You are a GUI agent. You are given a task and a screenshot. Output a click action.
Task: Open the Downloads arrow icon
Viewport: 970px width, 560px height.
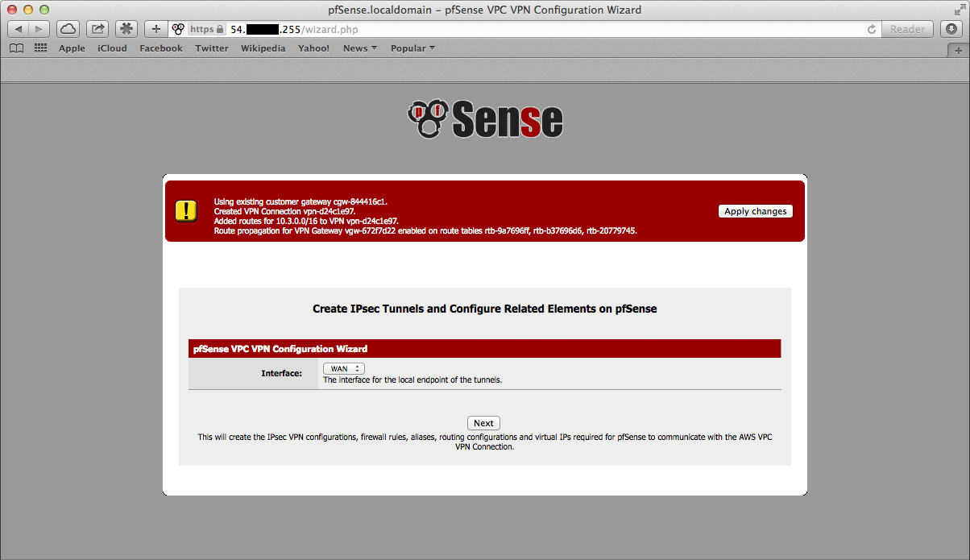tap(951, 29)
